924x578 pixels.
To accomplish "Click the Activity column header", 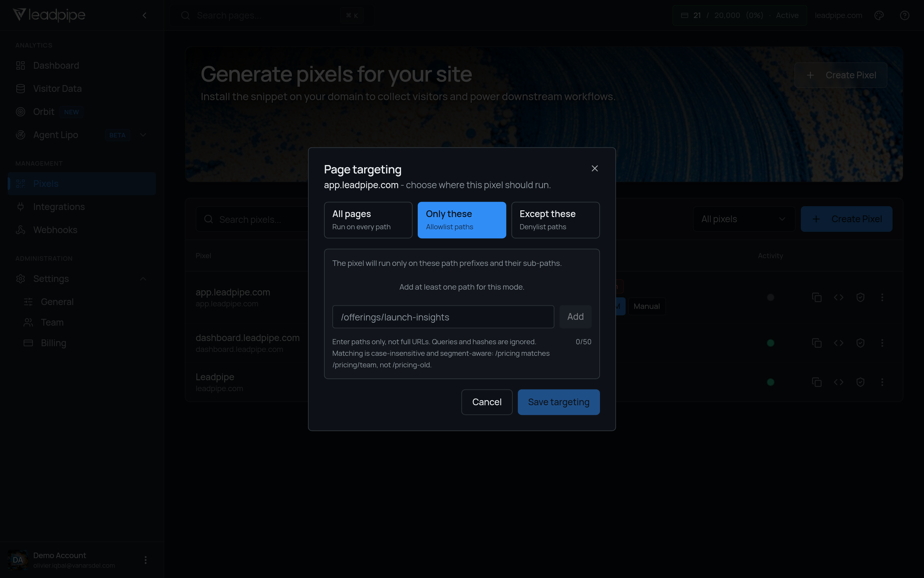I will click(x=770, y=256).
